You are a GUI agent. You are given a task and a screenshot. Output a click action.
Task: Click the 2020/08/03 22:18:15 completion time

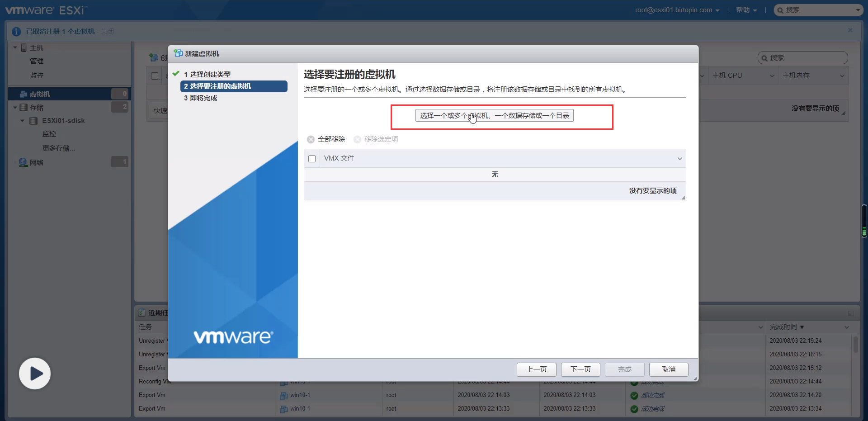795,355
